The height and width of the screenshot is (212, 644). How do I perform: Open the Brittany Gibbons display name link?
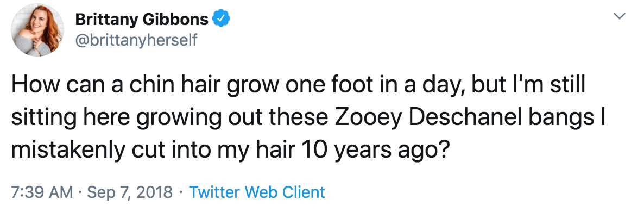point(142,20)
